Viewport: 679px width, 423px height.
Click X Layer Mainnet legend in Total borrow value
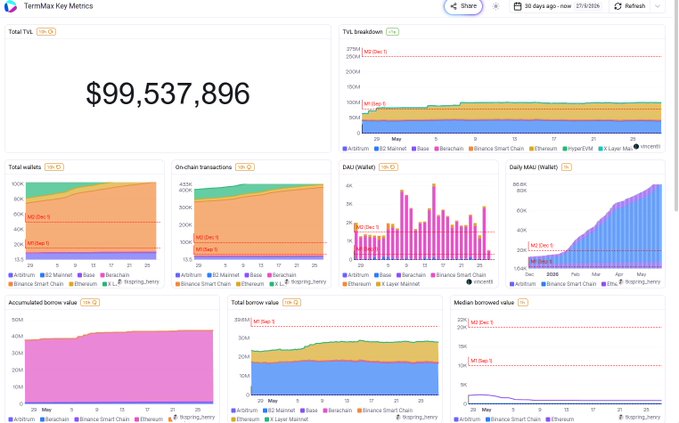point(286,419)
